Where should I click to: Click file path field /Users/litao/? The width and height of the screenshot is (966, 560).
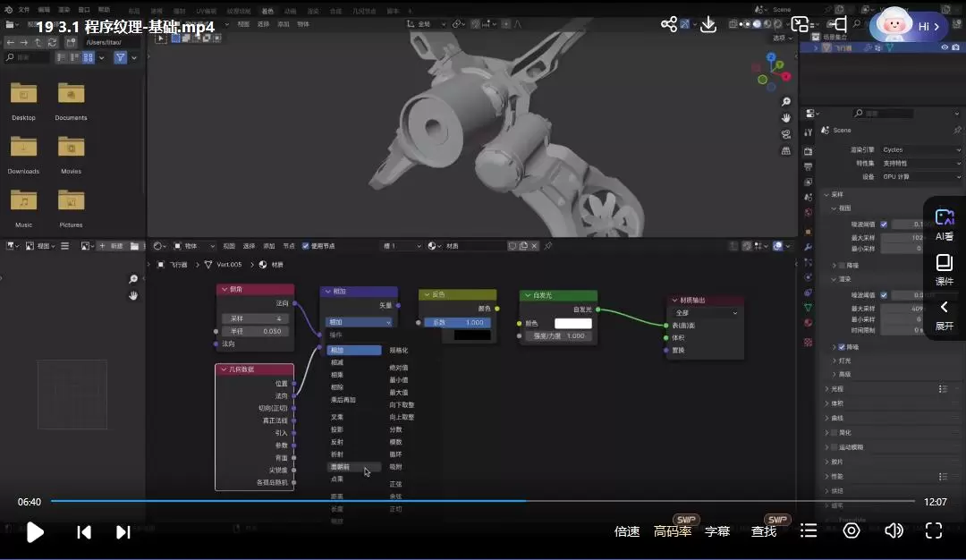coord(112,43)
